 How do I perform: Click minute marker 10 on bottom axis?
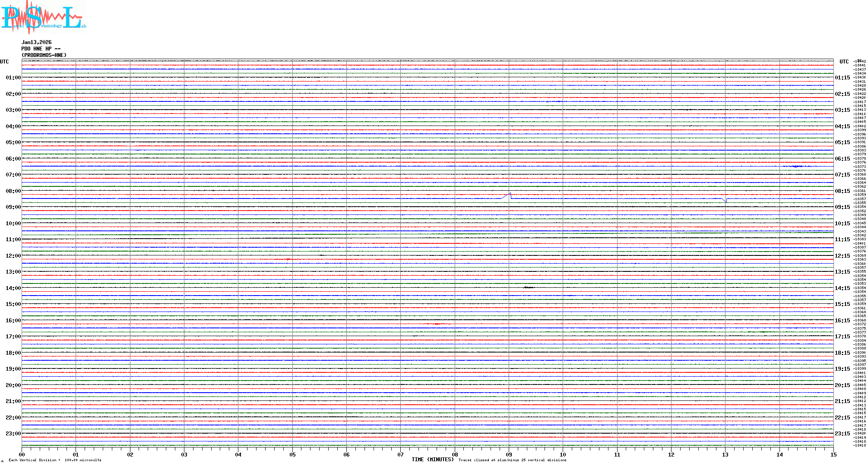click(563, 454)
